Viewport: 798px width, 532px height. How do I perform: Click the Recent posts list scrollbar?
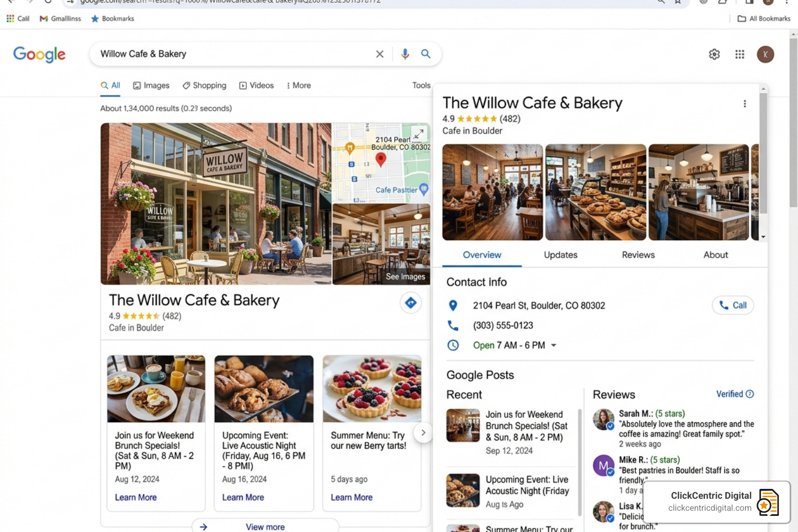580,462
